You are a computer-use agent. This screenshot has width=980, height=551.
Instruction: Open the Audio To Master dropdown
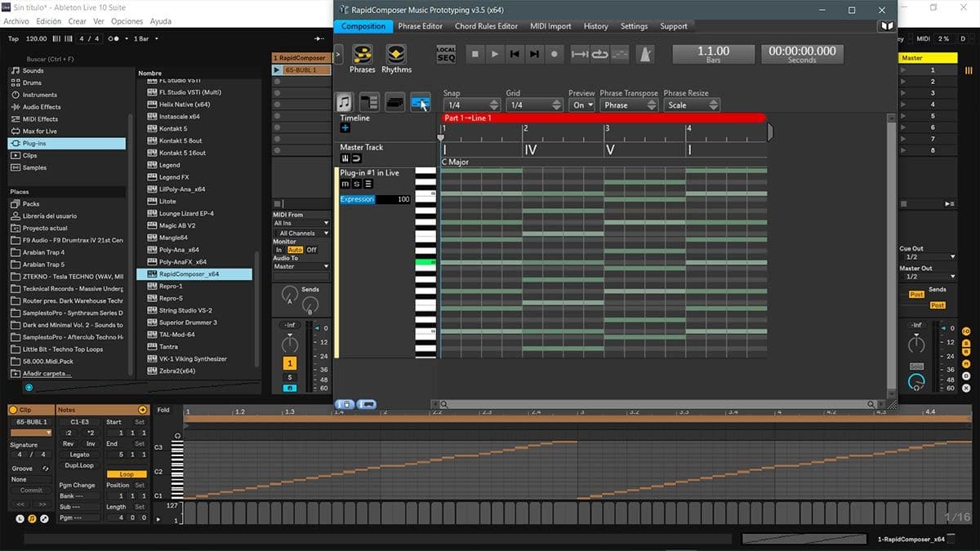(301, 266)
